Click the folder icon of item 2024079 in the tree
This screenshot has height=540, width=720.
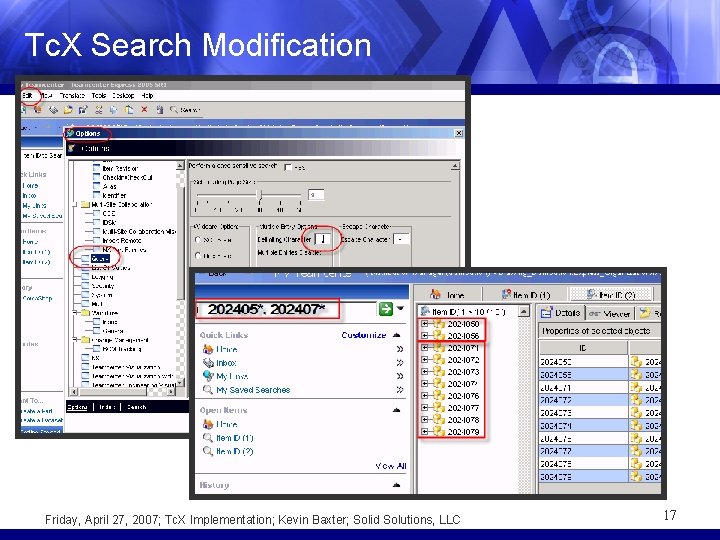[x=439, y=431]
